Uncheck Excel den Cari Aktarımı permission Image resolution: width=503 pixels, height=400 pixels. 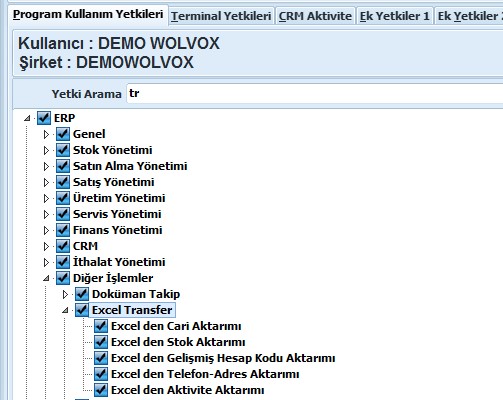[x=101, y=326]
